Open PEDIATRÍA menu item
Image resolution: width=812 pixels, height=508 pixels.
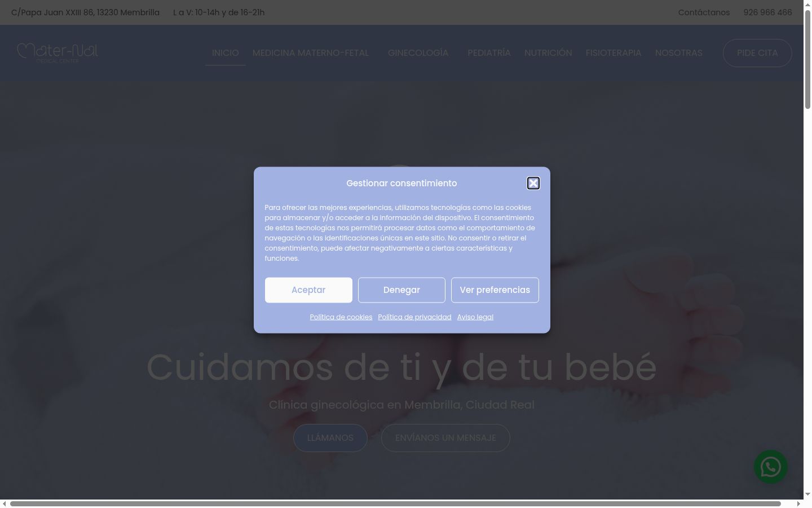tap(489, 53)
